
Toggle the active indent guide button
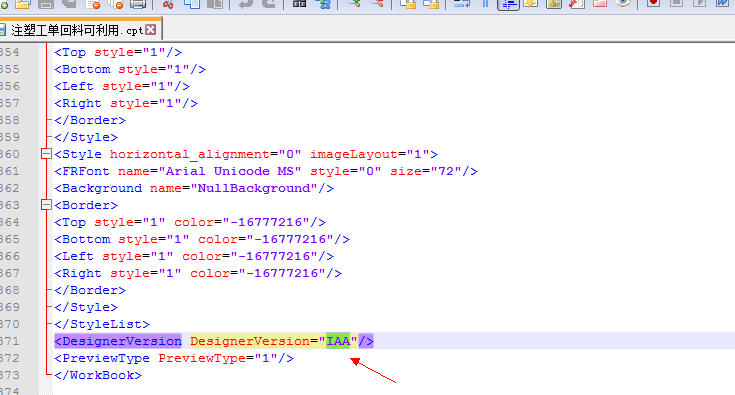pyautogui.click(x=509, y=4)
